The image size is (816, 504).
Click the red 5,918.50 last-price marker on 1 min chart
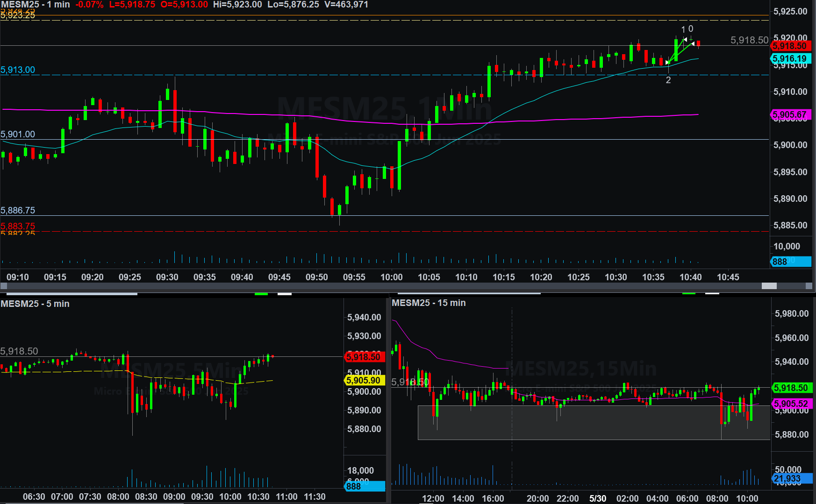[x=789, y=46]
